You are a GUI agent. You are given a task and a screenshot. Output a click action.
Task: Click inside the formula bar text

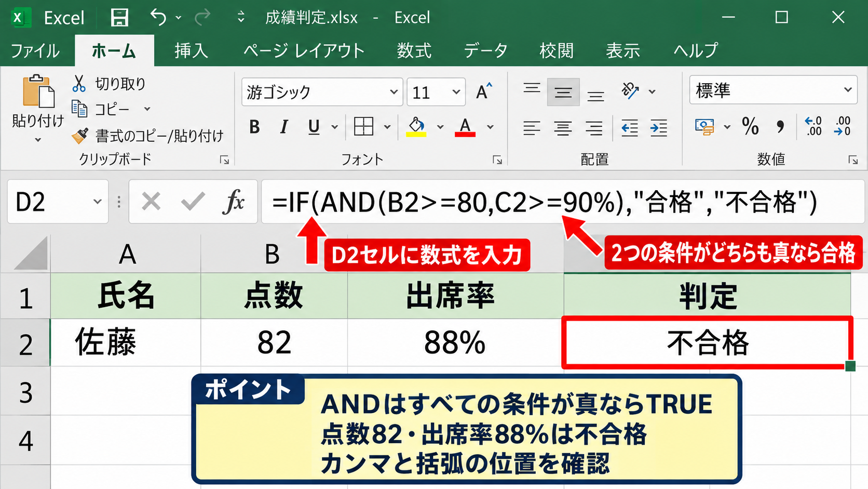point(545,202)
